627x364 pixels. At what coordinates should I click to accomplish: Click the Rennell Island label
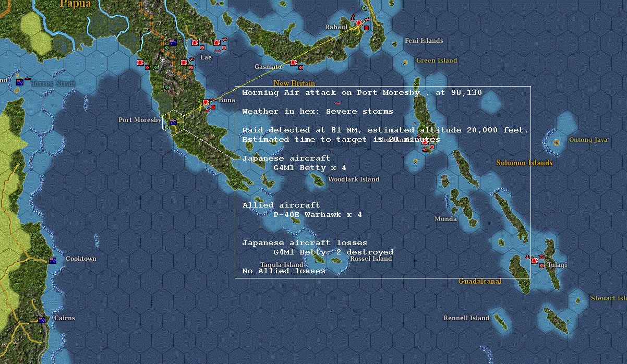point(466,318)
